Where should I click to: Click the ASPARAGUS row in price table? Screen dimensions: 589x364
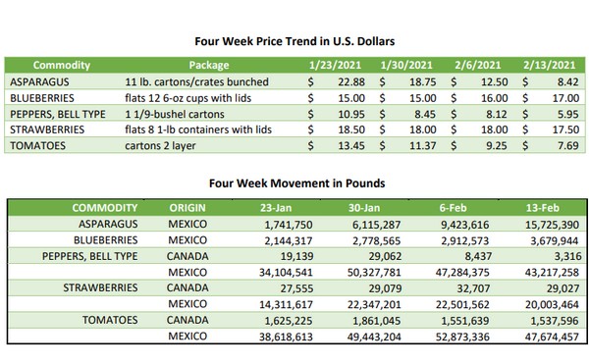point(294,81)
